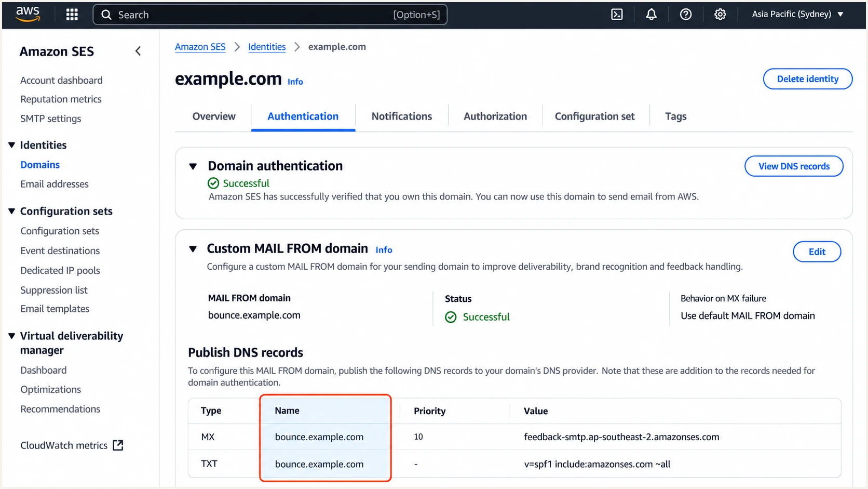Follow the Identities breadcrumb link

click(x=267, y=47)
